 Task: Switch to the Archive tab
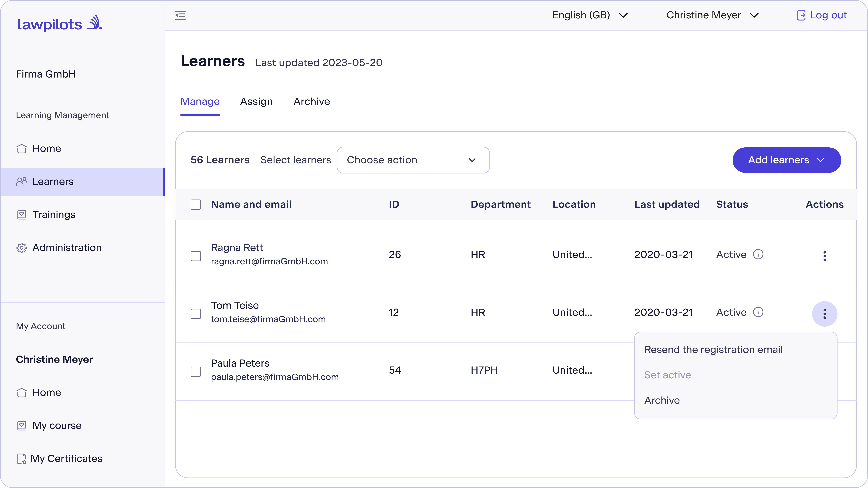[x=312, y=102]
